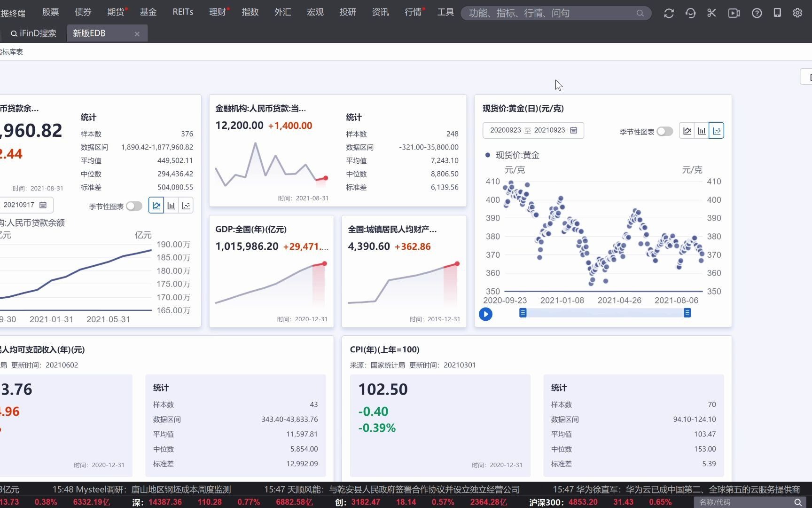Open the 指数 menu
Image resolution: width=812 pixels, height=508 pixels.
click(x=250, y=12)
